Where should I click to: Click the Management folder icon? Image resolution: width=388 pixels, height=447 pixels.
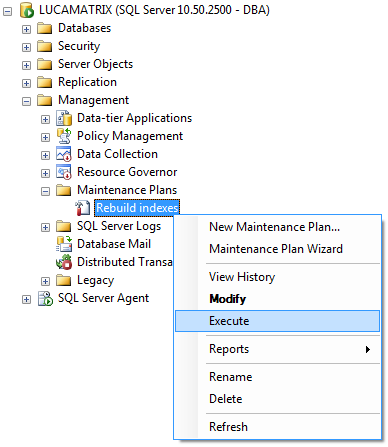pos(44,100)
